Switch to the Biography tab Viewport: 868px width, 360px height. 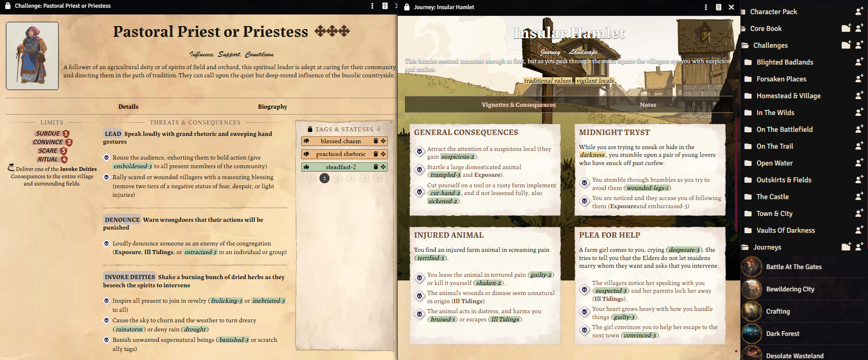pos(273,107)
